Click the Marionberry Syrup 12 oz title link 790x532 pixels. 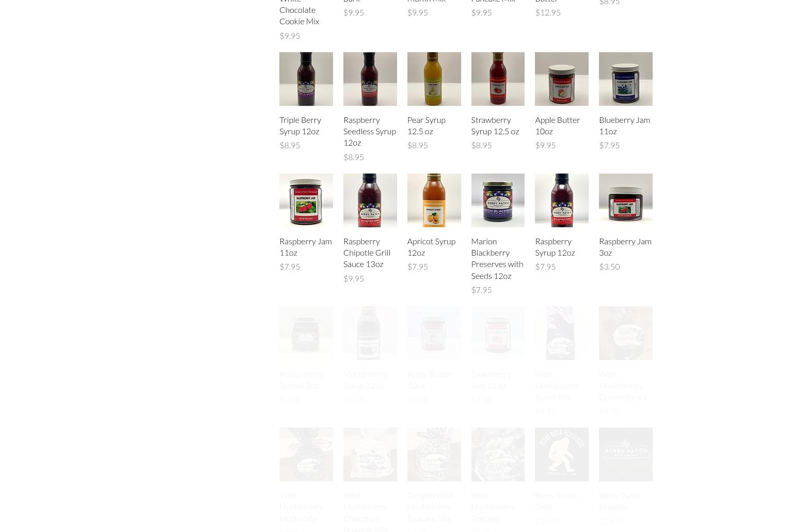(366, 379)
